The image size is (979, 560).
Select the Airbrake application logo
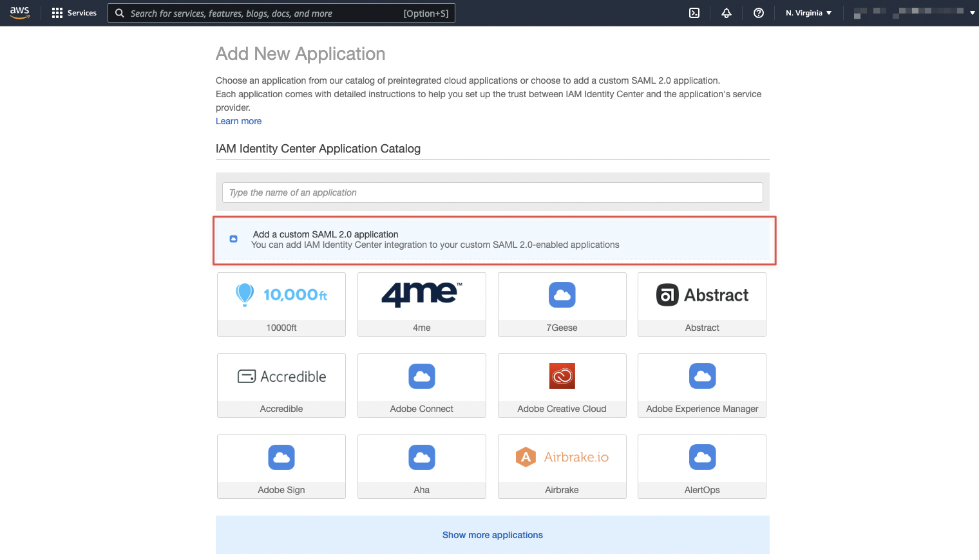point(562,457)
